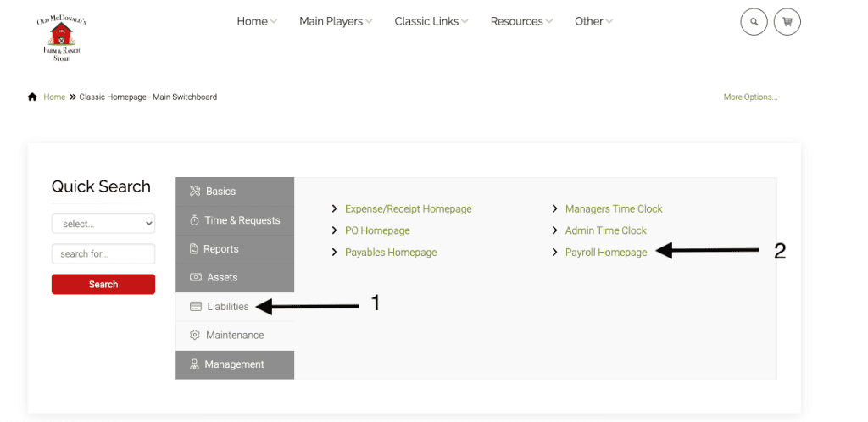Click the arrow before Managers Time Clock
Image resolution: width=868 pixels, height=422 pixels.
point(554,209)
